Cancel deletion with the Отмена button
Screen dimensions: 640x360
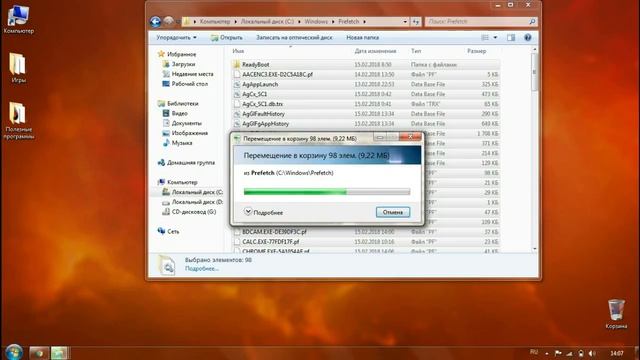[x=393, y=212]
